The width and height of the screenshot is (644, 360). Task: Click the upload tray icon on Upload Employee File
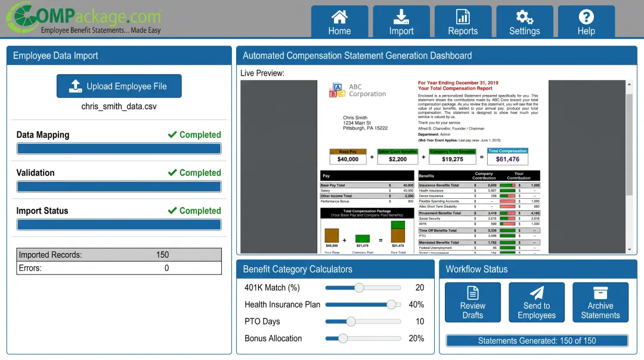[x=75, y=86]
